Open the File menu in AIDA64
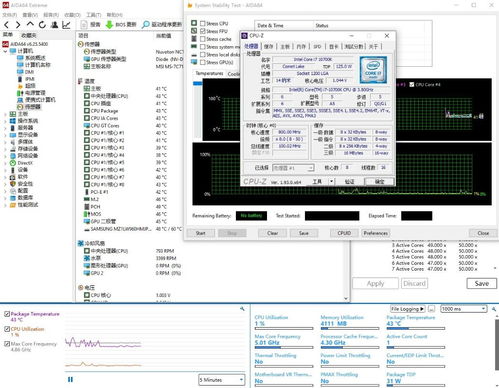 click(x=9, y=15)
